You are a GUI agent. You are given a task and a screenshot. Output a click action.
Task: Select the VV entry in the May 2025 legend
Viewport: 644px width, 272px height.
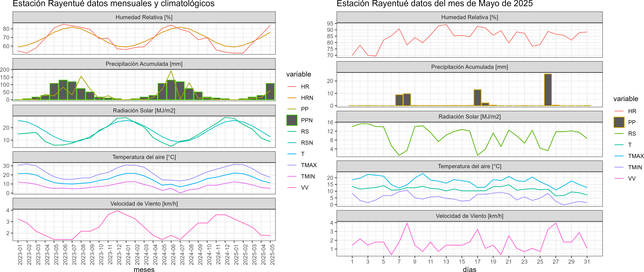click(x=625, y=178)
